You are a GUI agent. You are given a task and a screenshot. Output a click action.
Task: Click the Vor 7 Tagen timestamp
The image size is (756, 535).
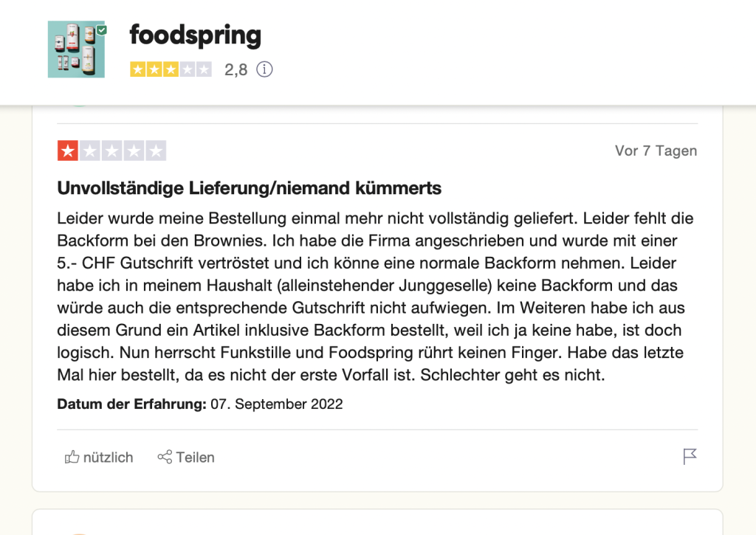656,151
